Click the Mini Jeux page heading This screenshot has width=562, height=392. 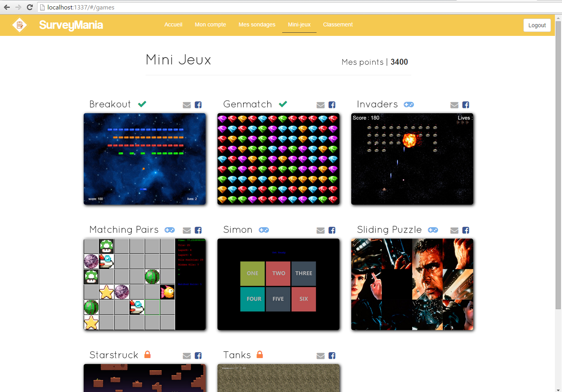pyautogui.click(x=178, y=60)
